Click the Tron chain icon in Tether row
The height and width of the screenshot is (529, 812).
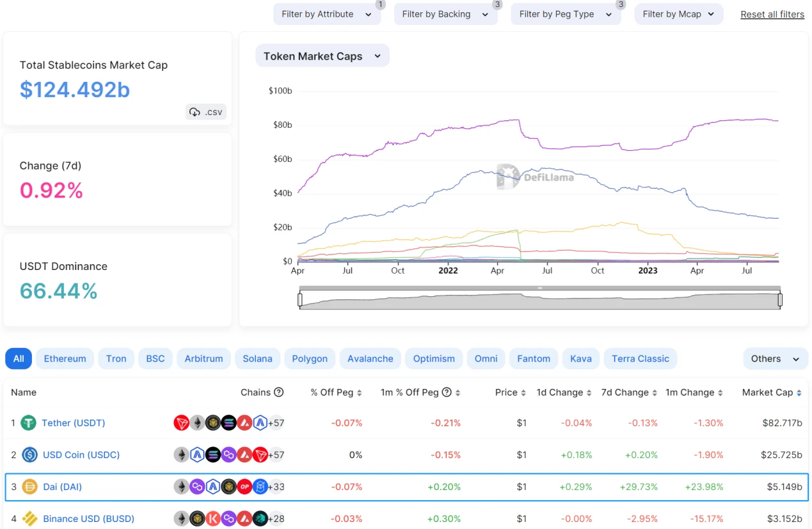click(182, 423)
